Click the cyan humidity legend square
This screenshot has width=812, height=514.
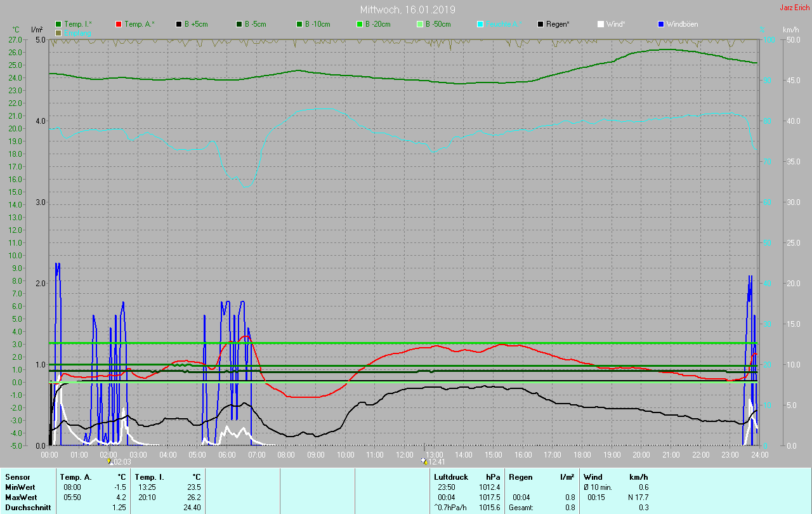(480, 24)
